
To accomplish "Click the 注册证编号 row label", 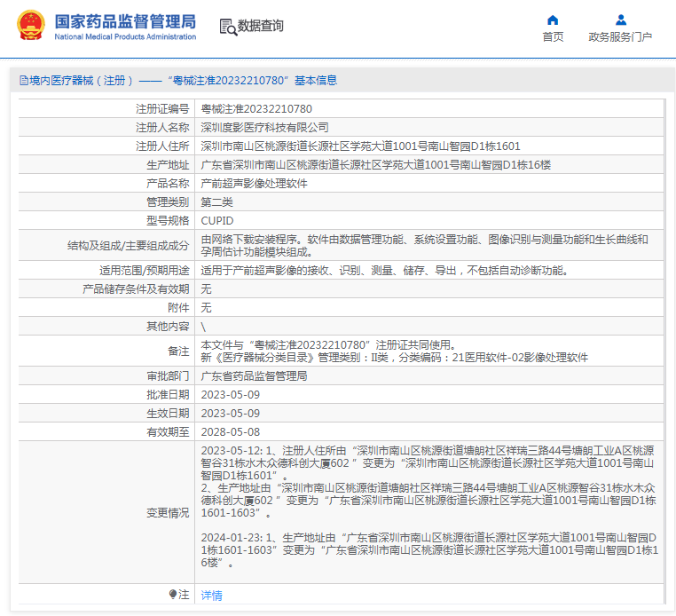I will pyautogui.click(x=162, y=109).
